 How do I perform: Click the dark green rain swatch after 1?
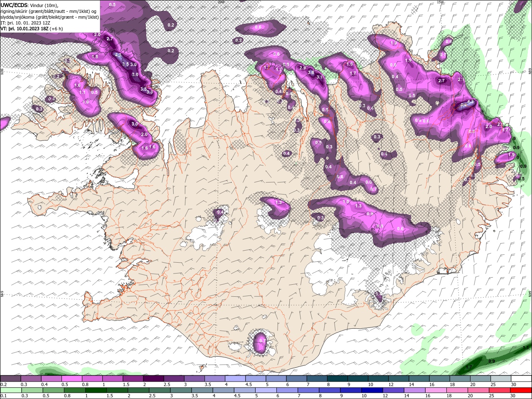pos(96,390)
